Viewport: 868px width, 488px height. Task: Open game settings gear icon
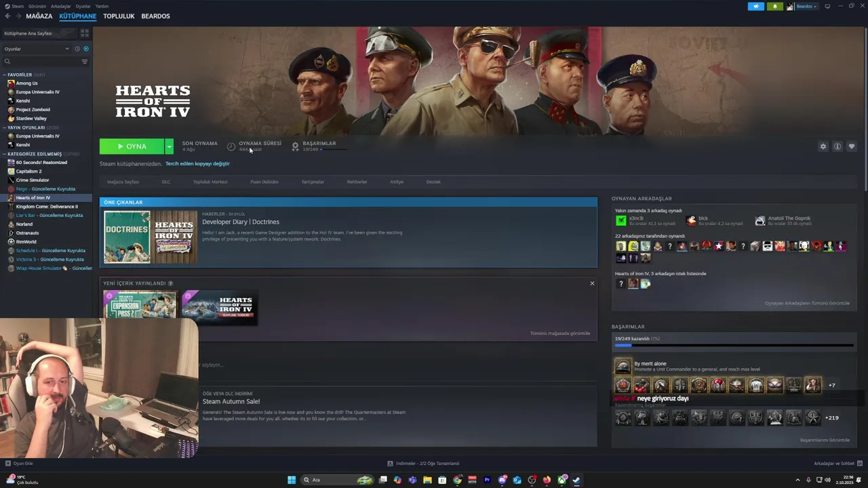(x=823, y=146)
